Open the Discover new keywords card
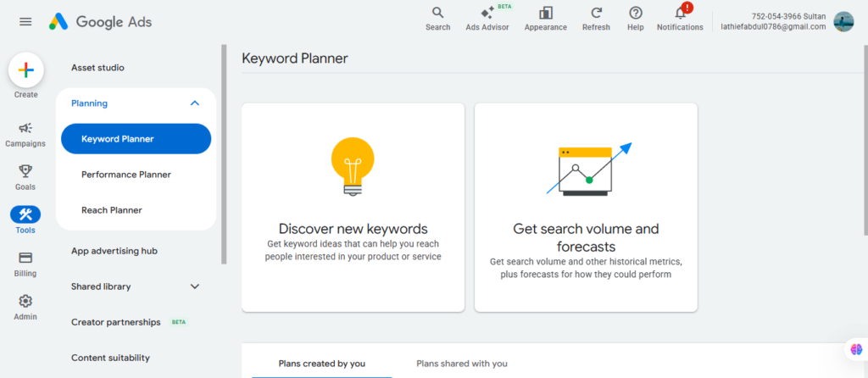This screenshot has height=378, width=868. click(x=353, y=208)
